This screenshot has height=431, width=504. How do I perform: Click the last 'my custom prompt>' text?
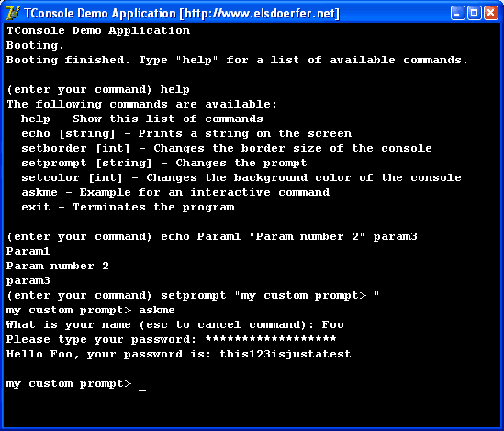tap(69, 384)
